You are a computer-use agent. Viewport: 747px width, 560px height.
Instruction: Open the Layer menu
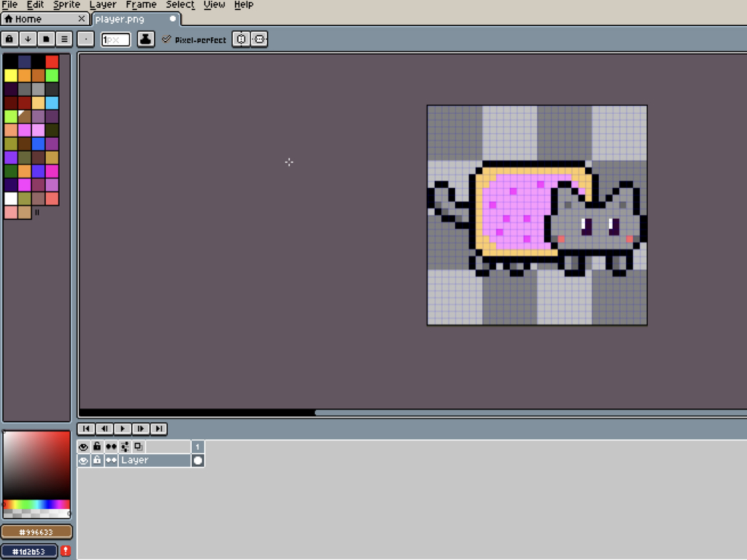(x=103, y=5)
